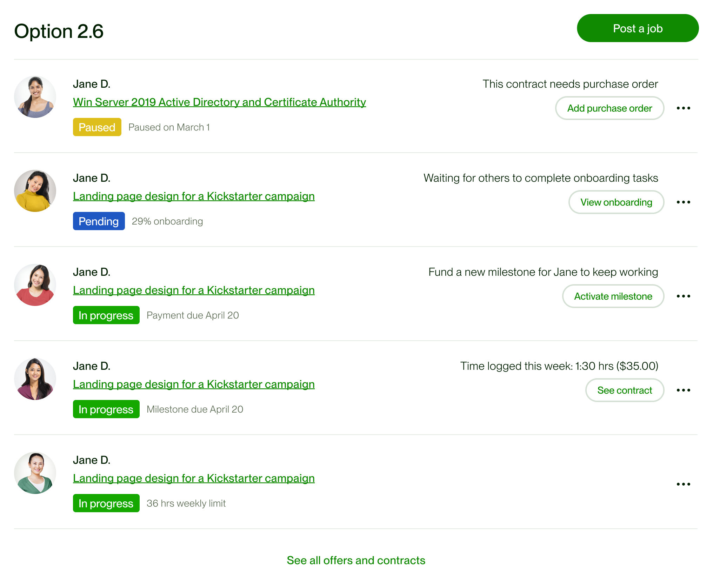This screenshot has width=713, height=588.
Task: Click avatar of freelancer on Paused contract
Action: [35, 97]
